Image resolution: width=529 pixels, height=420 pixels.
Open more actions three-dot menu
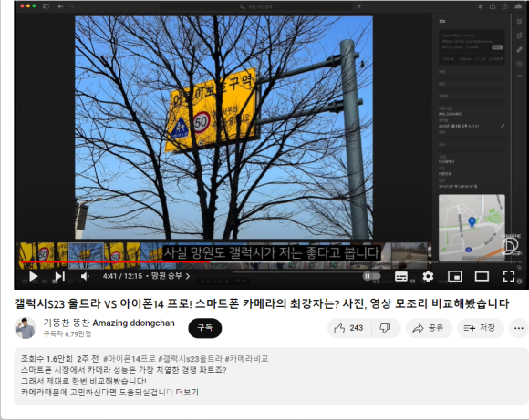click(519, 328)
